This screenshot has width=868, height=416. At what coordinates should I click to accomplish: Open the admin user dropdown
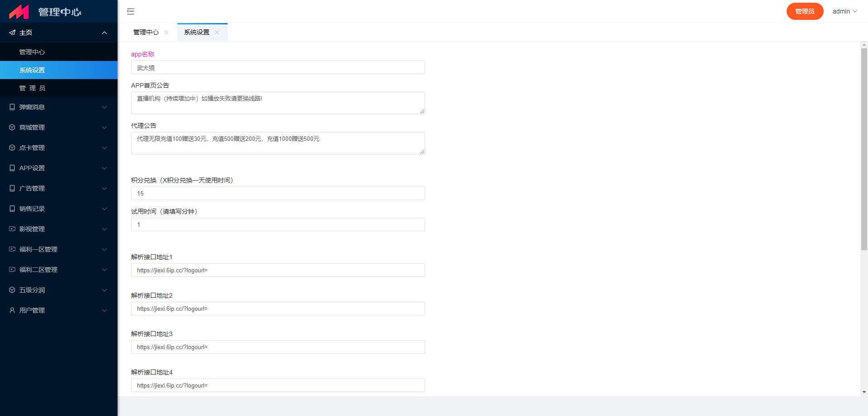click(x=844, y=11)
